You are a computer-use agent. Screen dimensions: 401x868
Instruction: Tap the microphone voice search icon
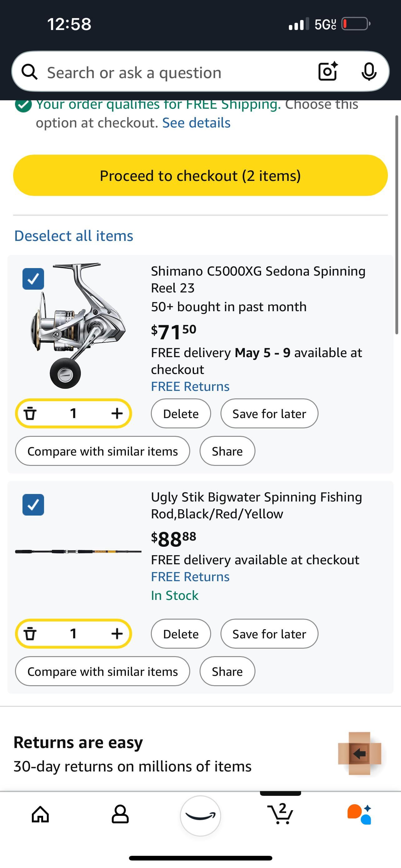tap(369, 72)
